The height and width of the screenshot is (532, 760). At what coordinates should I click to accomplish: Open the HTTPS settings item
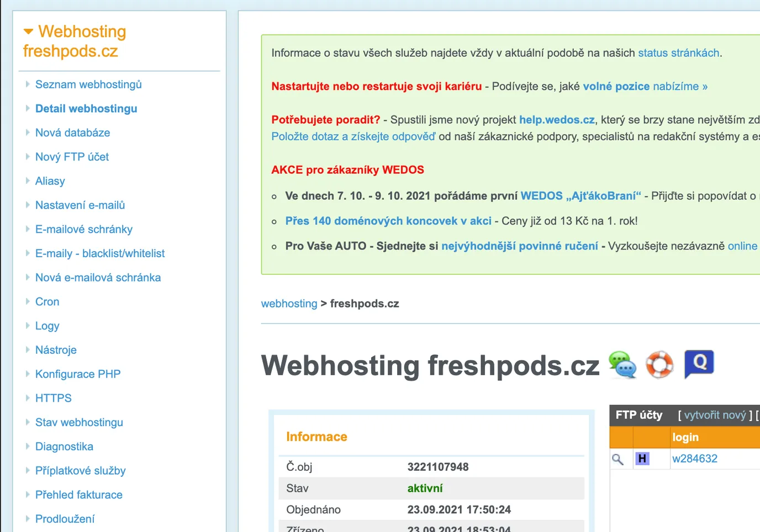pos(54,398)
